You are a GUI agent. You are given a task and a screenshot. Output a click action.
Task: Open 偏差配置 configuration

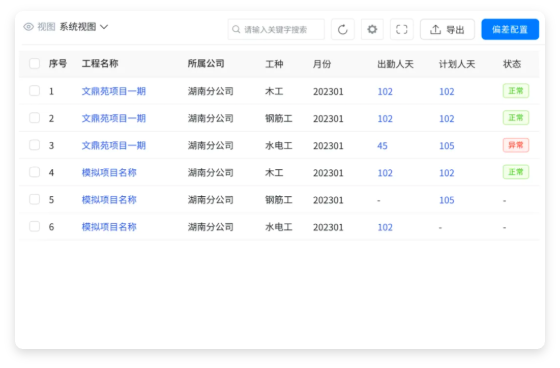(x=510, y=29)
